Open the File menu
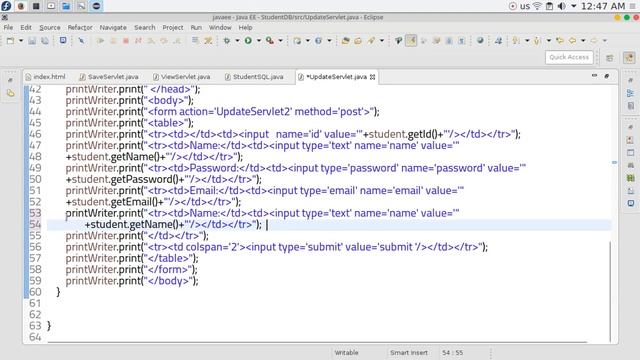 8,27
